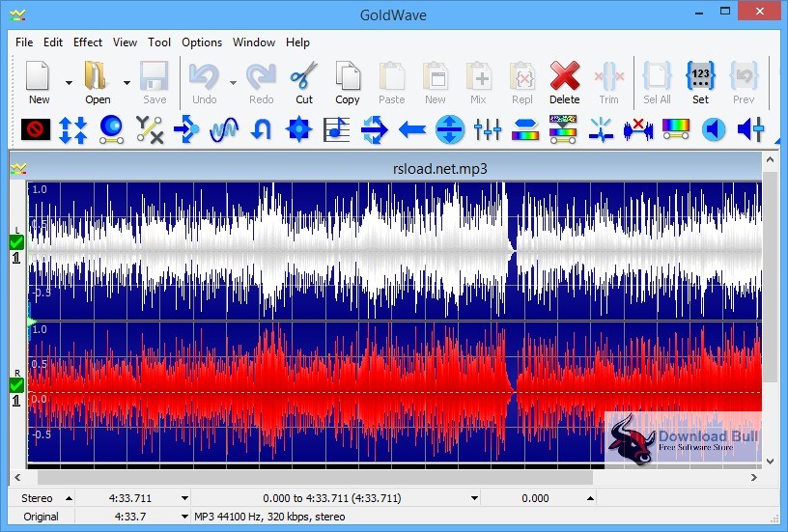Click the blue speaker volume icon

[713, 129]
